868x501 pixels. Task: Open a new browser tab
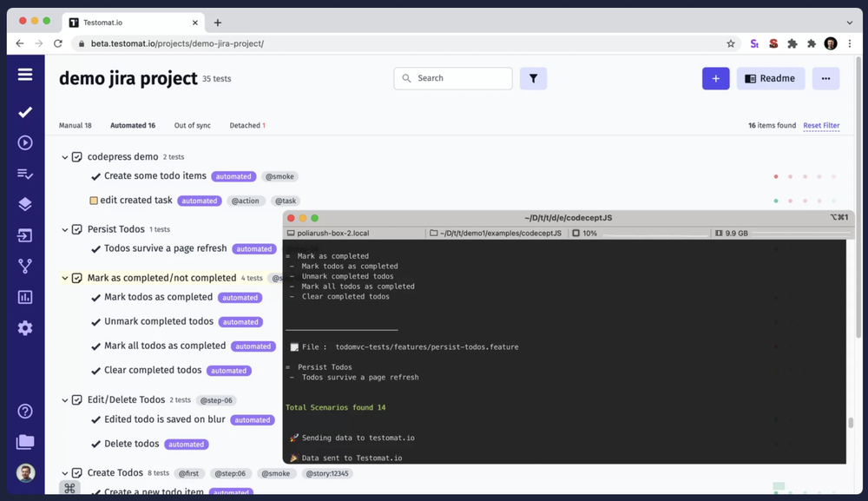click(x=218, y=23)
